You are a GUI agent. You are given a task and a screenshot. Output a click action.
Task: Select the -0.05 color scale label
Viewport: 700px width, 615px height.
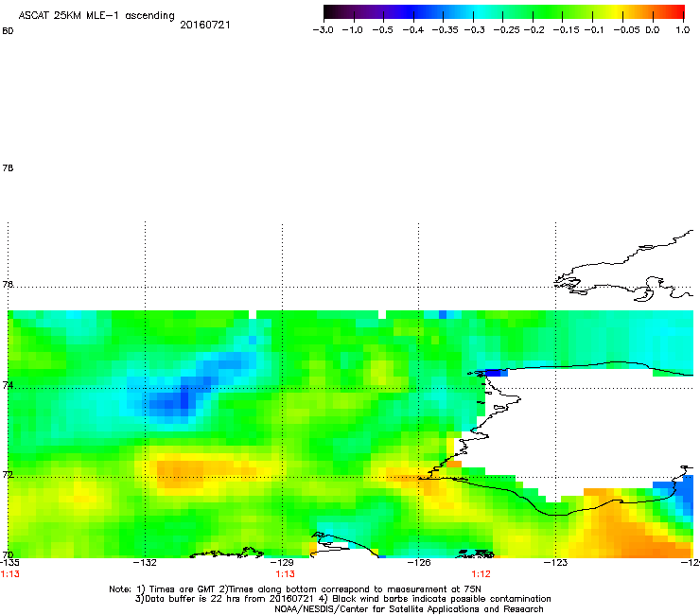point(626,30)
